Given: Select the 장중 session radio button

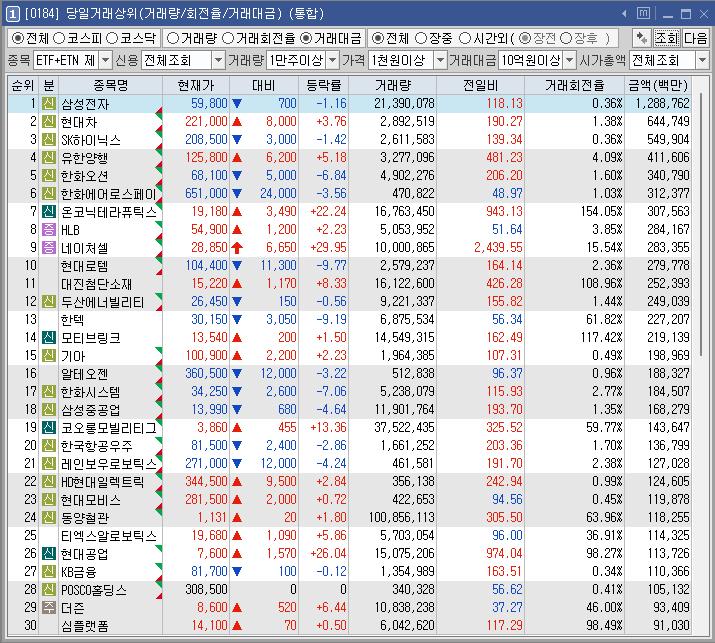Looking at the screenshot, I should coord(421,38).
